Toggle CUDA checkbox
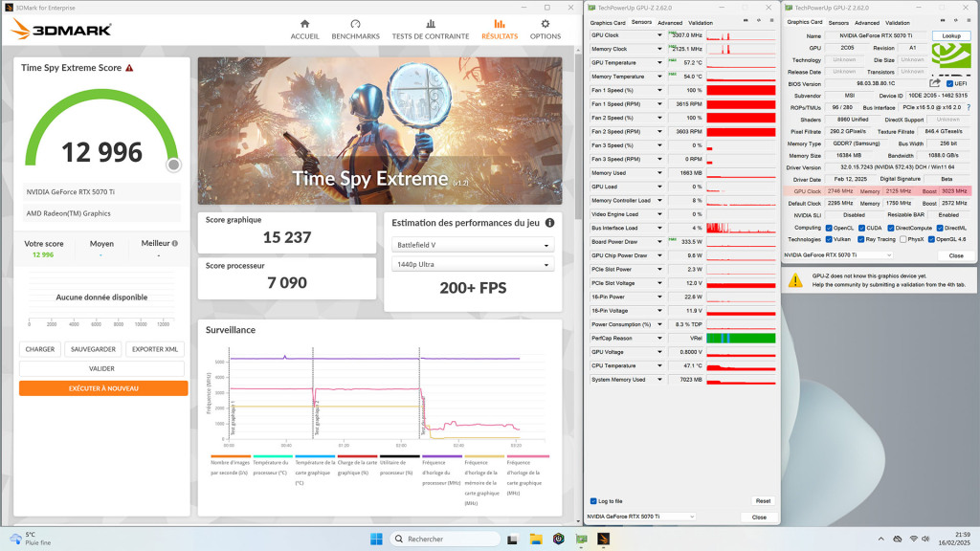This screenshot has height=551, width=980. pyautogui.click(x=862, y=228)
